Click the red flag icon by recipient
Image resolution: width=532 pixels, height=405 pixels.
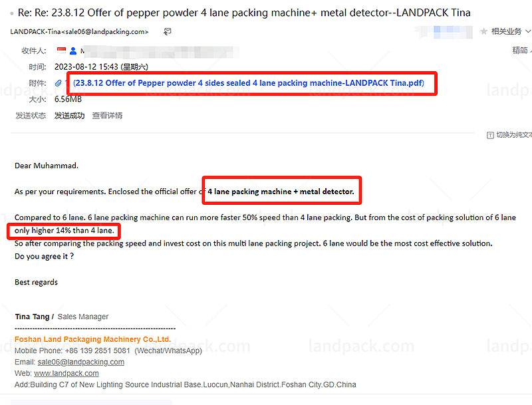(x=61, y=51)
